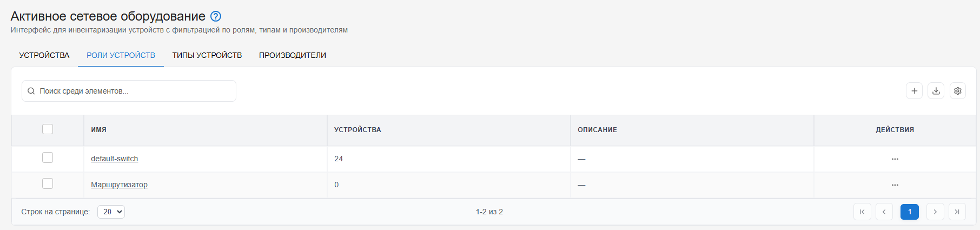Click the download export icon

tap(936, 91)
